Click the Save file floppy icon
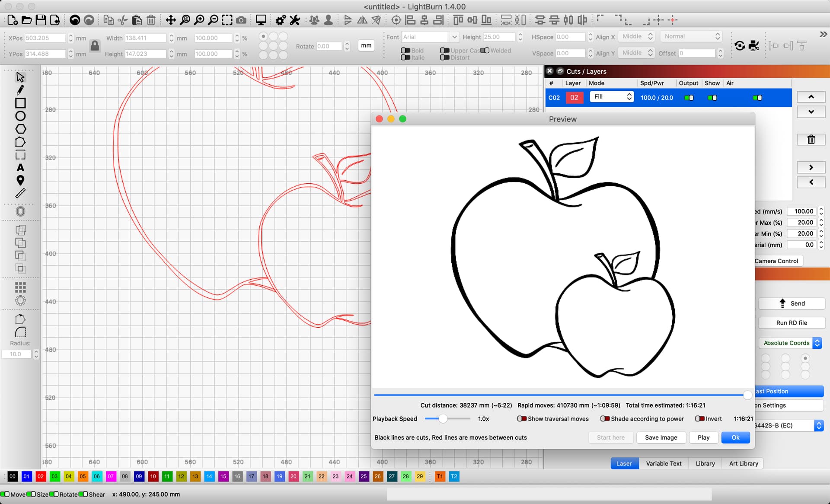This screenshot has height=504, width=830. [x=41, y=20]
